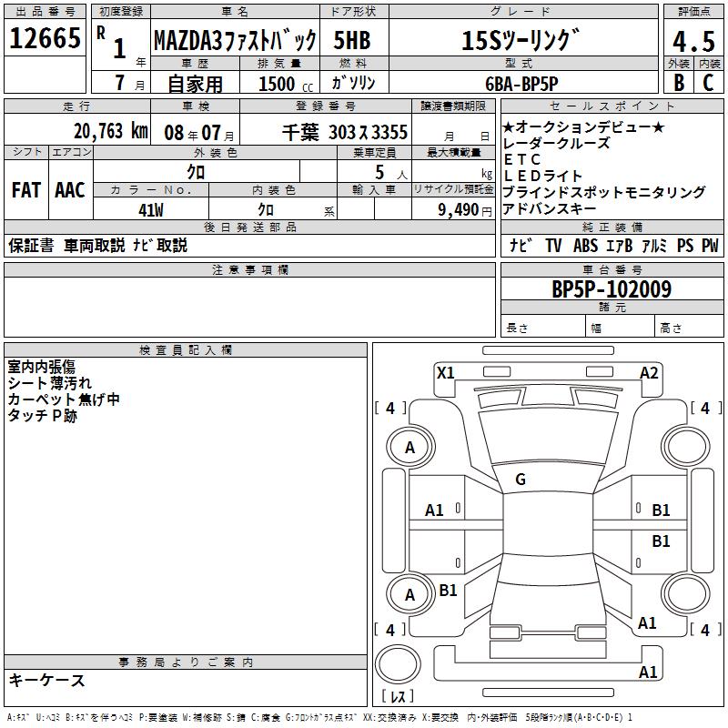Select the vehicle history 自家用

(195, 84)
